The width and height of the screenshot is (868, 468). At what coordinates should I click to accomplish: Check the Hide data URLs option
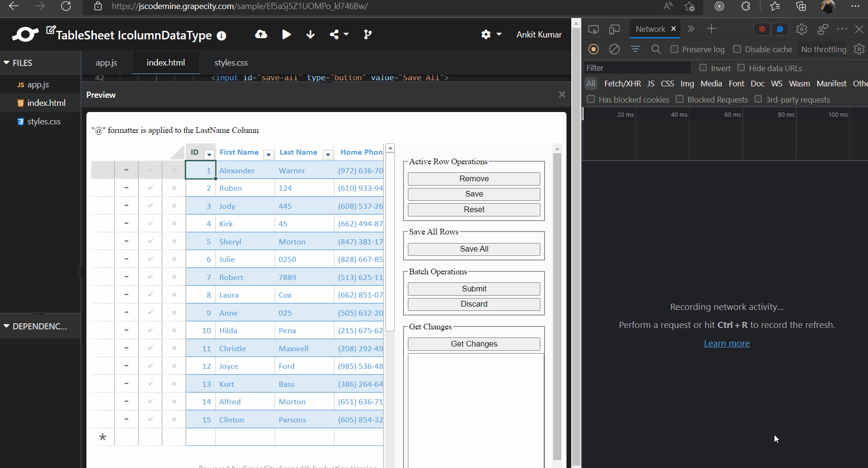click(x=741, y=68)
